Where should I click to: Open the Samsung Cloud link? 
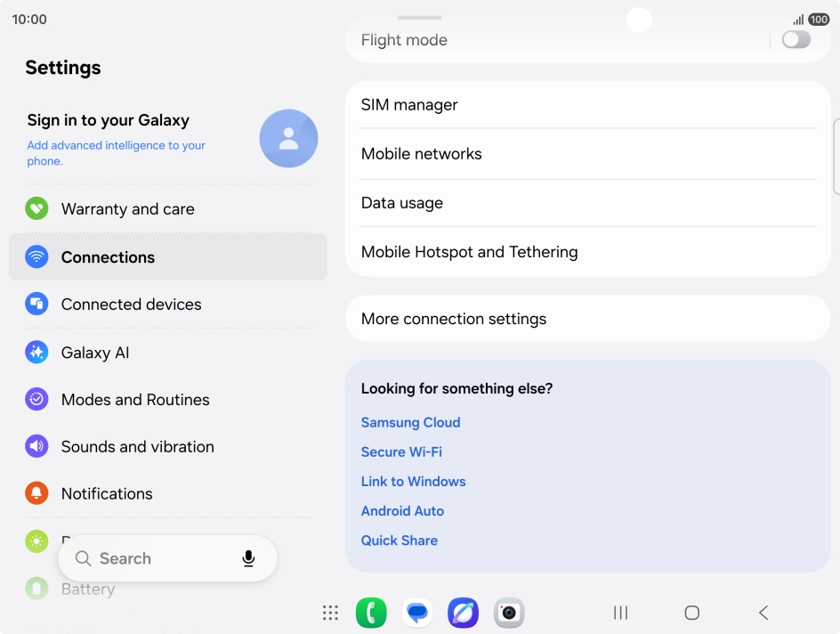pos(410,422)
